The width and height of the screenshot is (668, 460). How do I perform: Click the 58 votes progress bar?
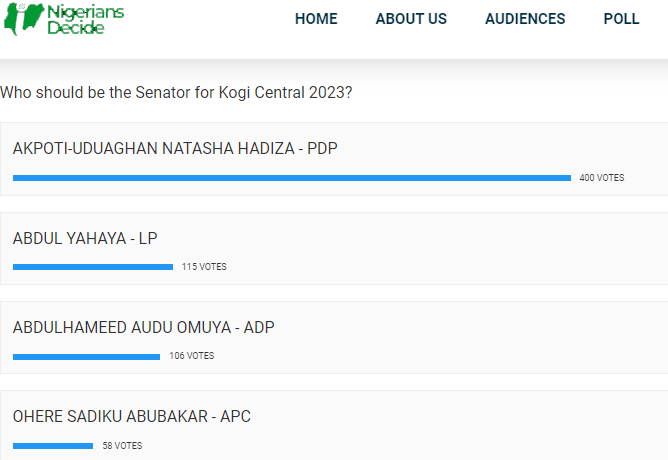click(x=53, y=446)
